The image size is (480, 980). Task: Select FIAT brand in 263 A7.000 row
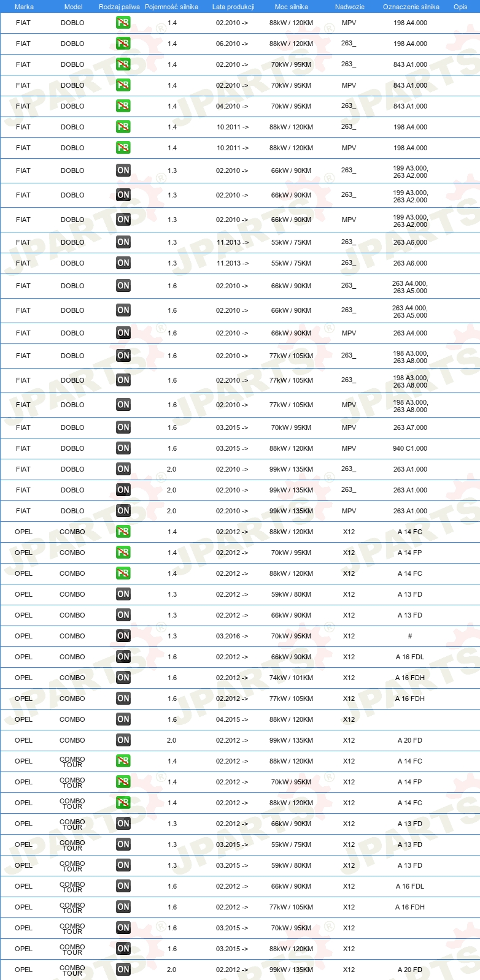point(23,427)
